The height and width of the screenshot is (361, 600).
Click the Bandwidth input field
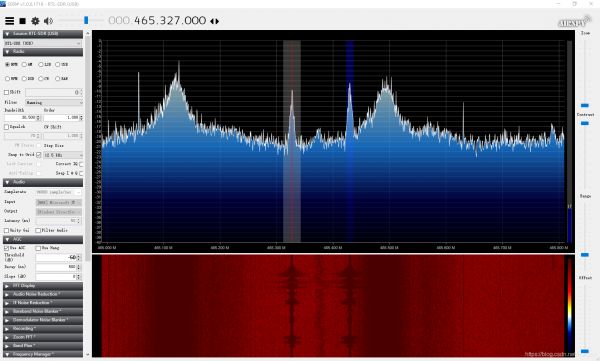click(x=21, y=118)
